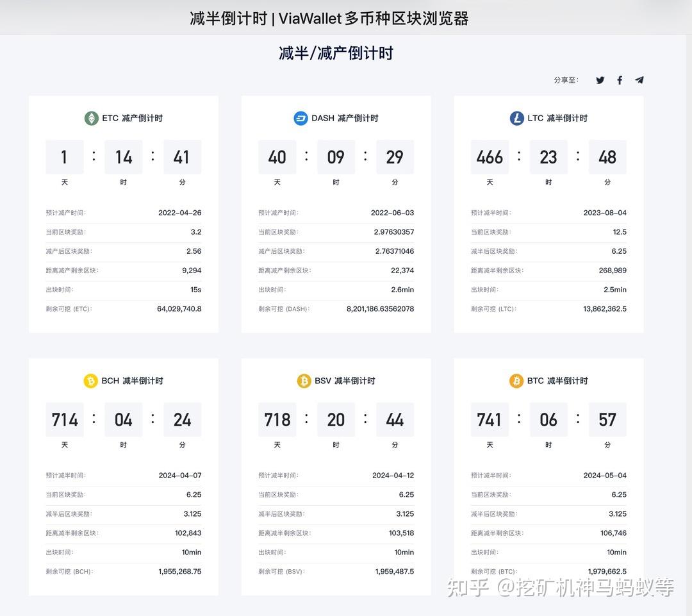Click the BSV coin logo icon
Image resolution: width=692 pixels, height=616 pixels.
(302, 381)
